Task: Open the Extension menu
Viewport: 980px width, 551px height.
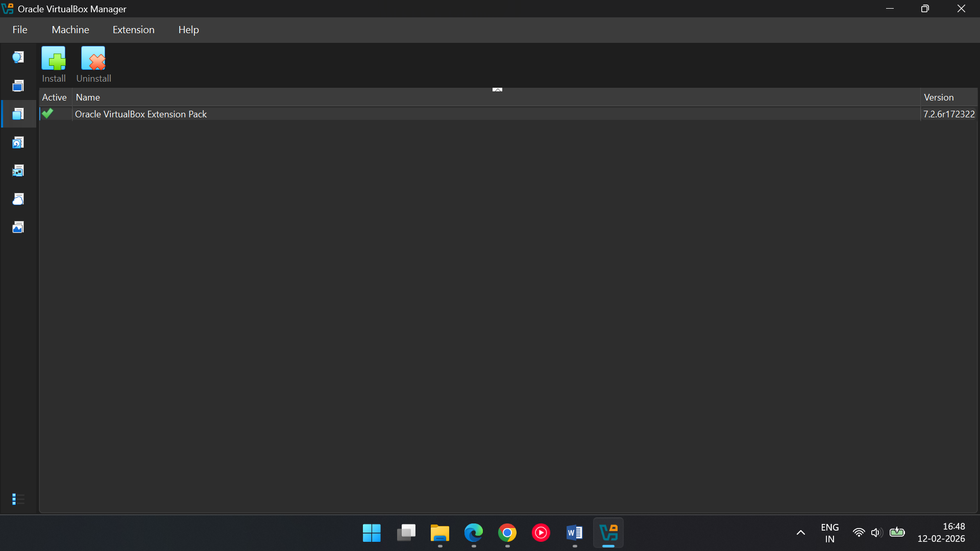Action: pyautogui.click(x=133, y=30)
